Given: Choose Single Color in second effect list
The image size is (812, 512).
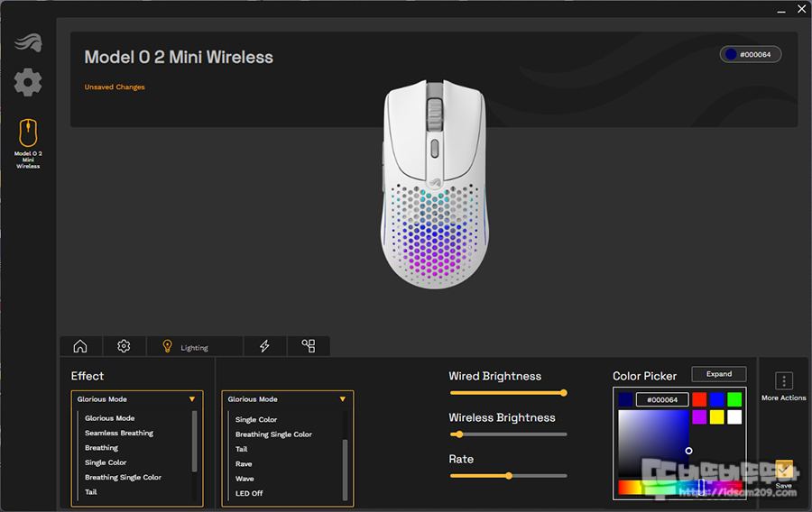Looking at the screenshot, I should (x=256, y=419).
